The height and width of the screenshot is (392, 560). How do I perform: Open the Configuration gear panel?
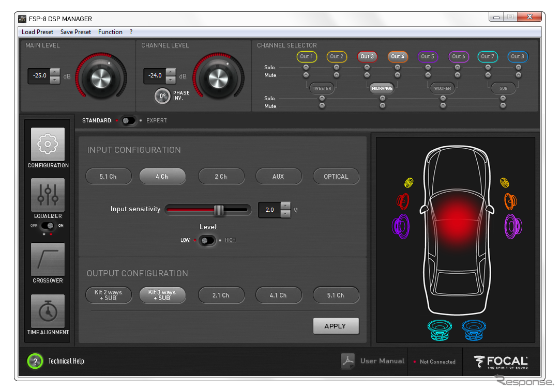(x=48, y=144)
